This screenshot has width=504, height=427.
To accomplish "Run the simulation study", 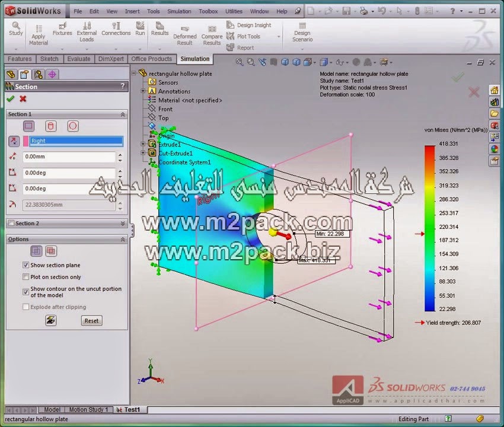I will pos(140,28).
